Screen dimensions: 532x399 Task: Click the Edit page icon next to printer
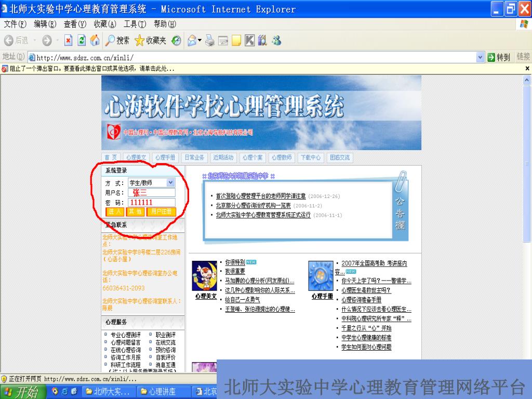click(223, 41)
